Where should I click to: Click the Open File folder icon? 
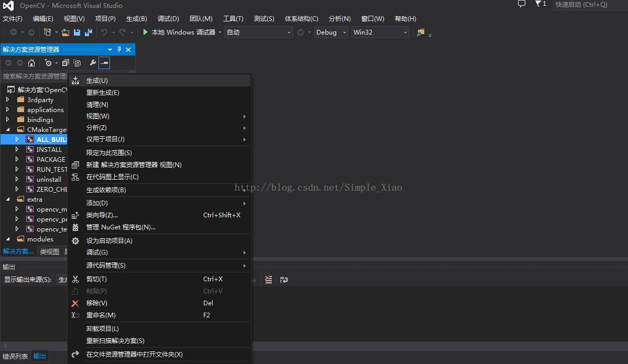tap(65, 32)
